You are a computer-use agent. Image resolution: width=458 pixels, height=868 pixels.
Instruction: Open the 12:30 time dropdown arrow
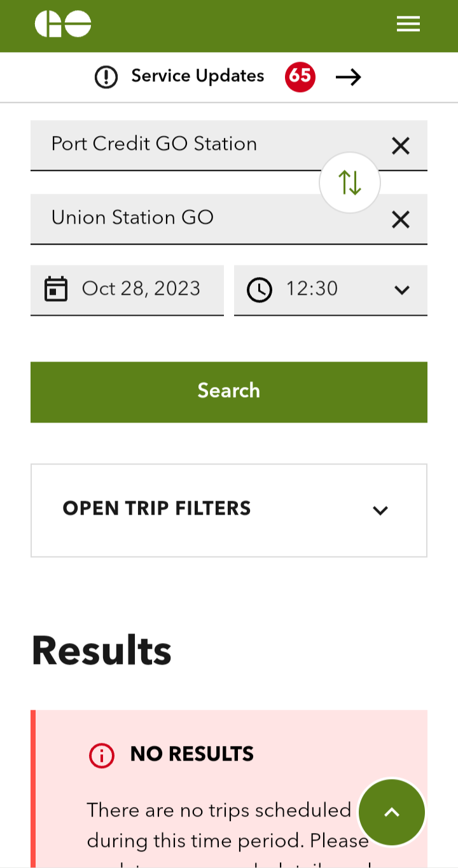click(401, 290)
